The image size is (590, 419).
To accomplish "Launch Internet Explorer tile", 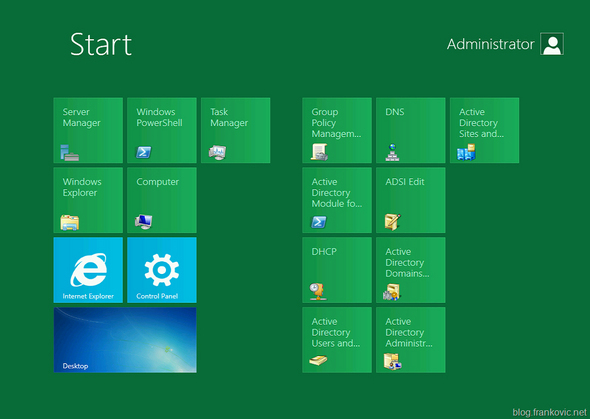I will tap(88, 270).
